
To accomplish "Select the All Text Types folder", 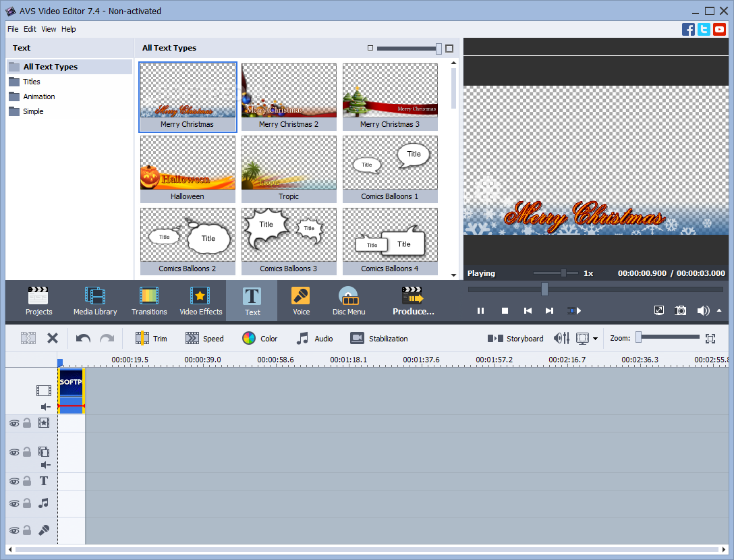I will pyautogui.click(x=69, y=67).
